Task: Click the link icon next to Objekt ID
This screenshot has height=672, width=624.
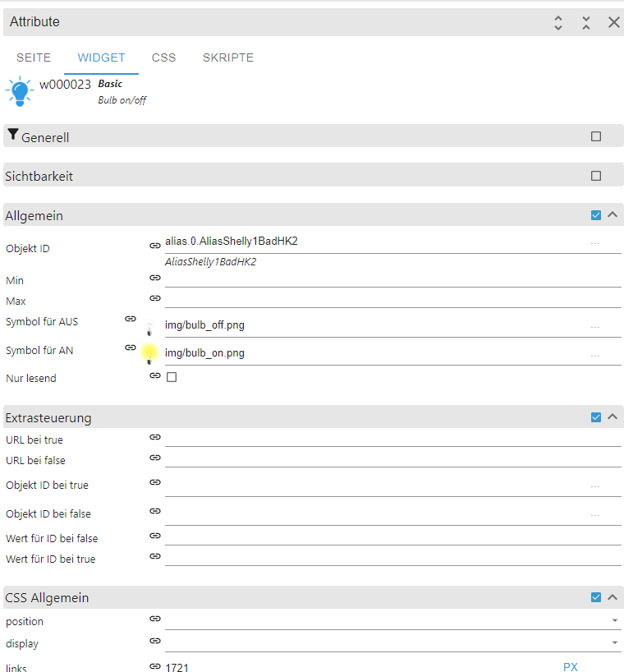Action: point(155,246)
